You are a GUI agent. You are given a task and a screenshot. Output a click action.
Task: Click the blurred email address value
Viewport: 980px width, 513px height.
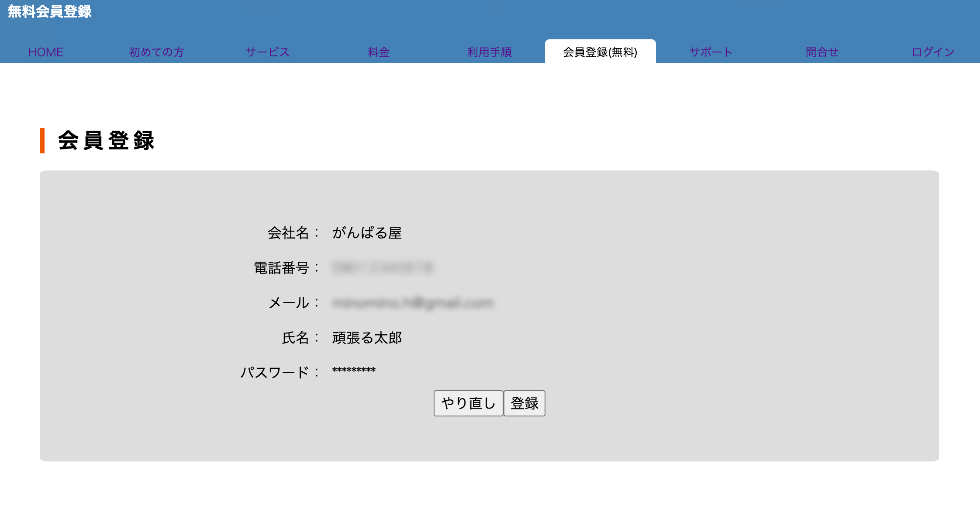(413, 303)
